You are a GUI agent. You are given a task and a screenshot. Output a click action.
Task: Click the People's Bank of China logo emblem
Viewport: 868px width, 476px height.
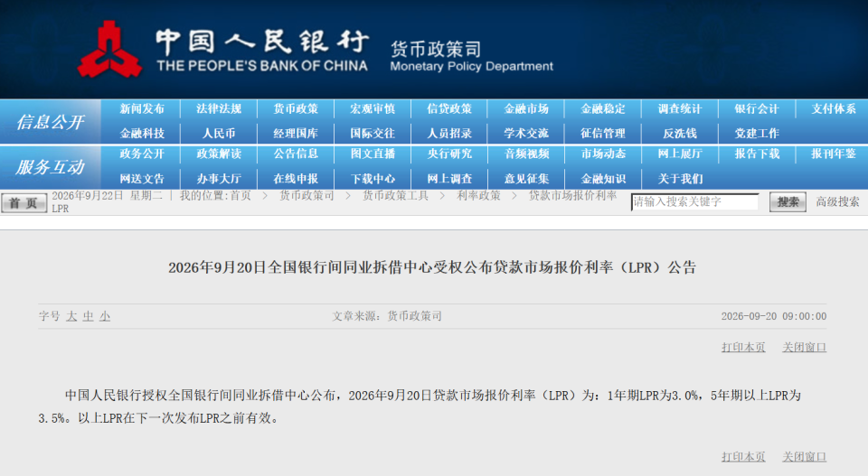point(108,49)
